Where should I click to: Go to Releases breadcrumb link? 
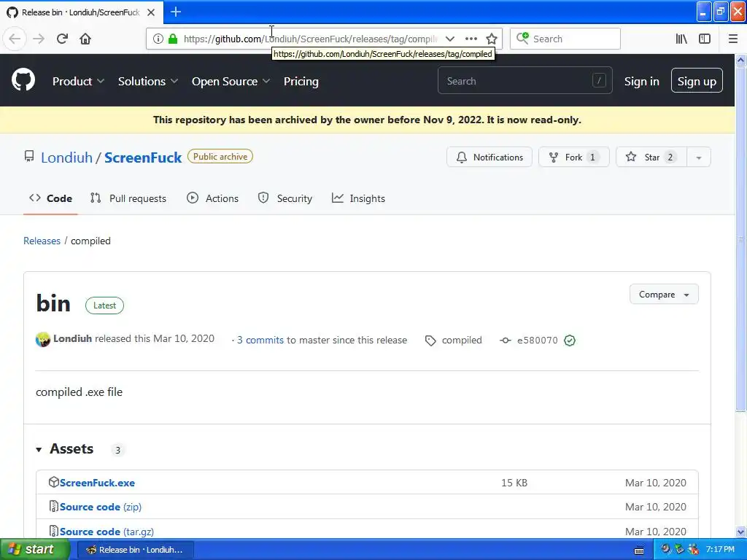42,241
